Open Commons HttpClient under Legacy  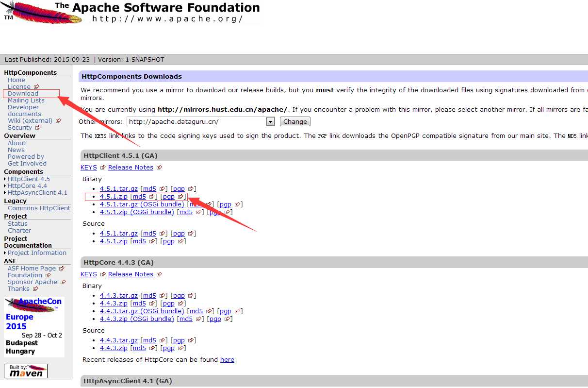pyautogui.click(x=39, y=208)
